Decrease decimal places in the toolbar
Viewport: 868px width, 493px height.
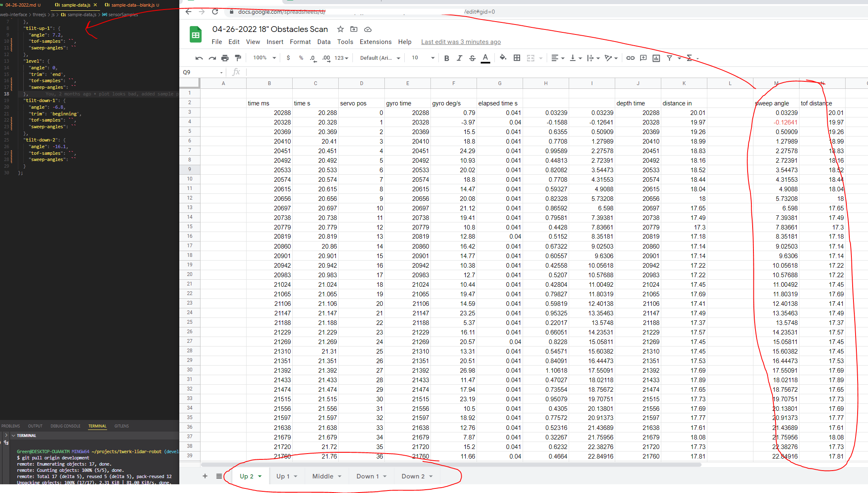(x=313, y=58)
